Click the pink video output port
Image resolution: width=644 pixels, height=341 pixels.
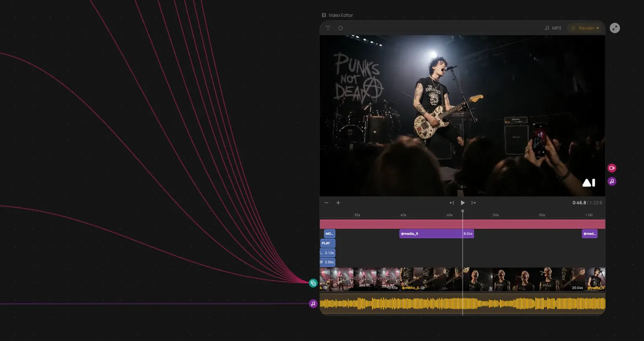(612, 168)
